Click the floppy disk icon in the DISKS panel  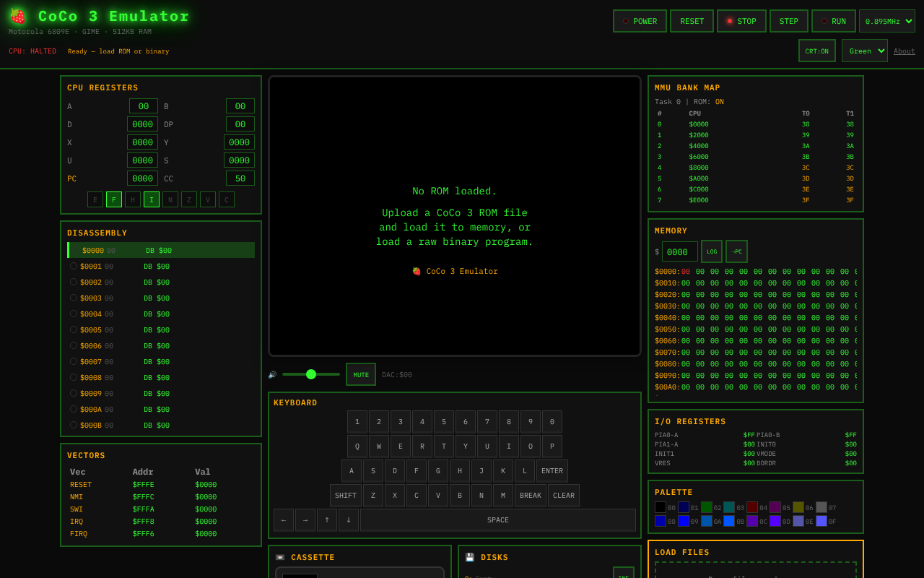471,557
